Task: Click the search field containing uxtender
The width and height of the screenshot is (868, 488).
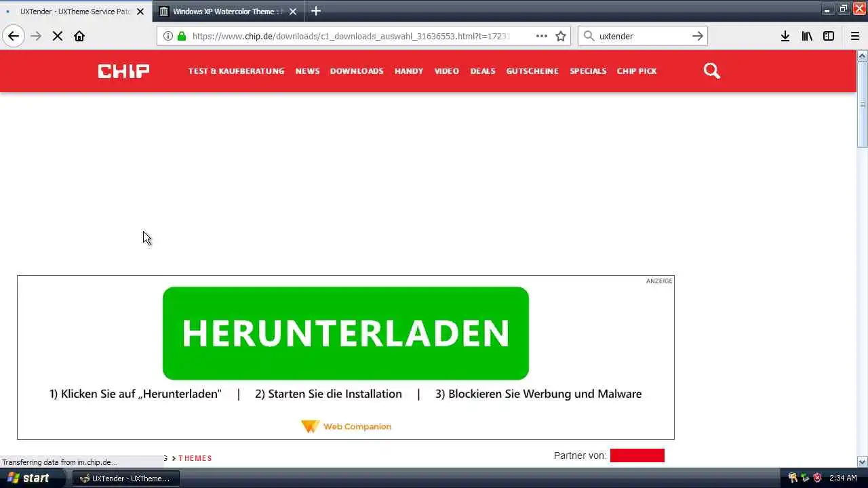Action: tap(643, 36)
